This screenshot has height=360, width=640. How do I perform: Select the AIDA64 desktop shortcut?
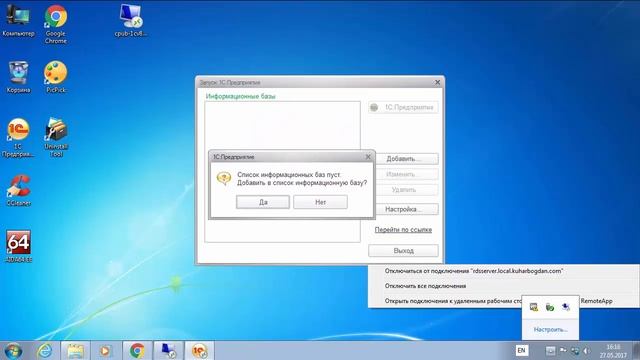click(18, 247)
